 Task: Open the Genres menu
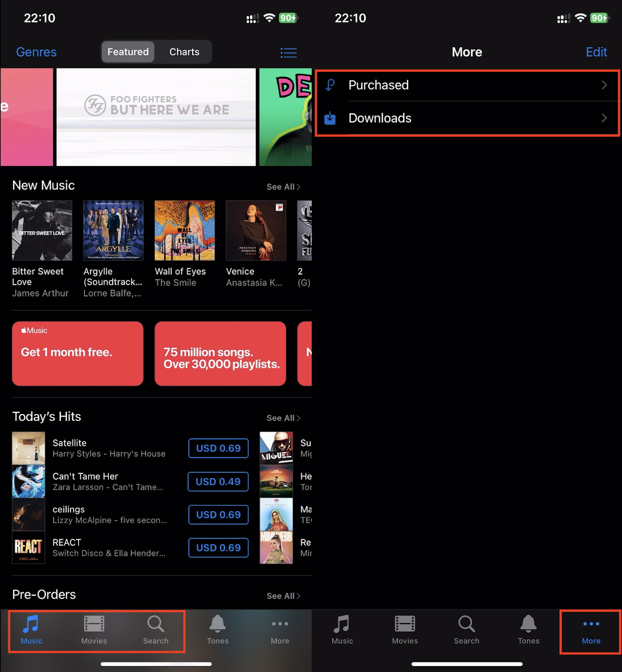coord(36,52)
